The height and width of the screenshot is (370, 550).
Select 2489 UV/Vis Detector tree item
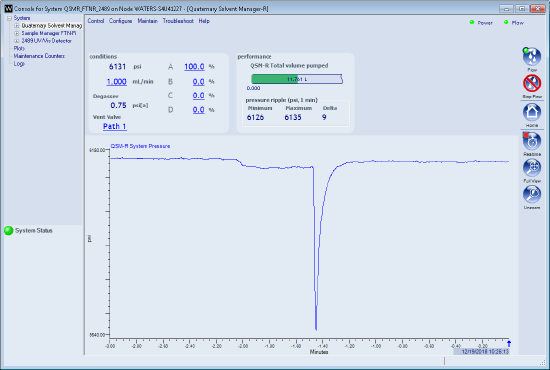[47, 41]
